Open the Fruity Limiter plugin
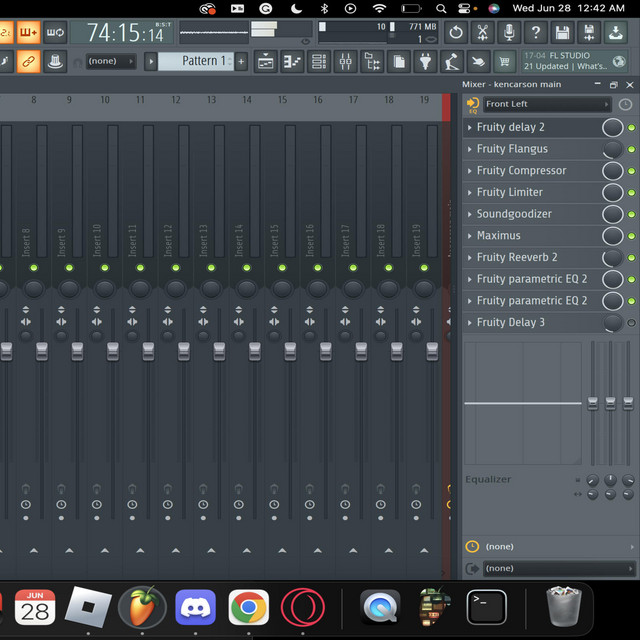The image size is (640, 640). [510, 192]
